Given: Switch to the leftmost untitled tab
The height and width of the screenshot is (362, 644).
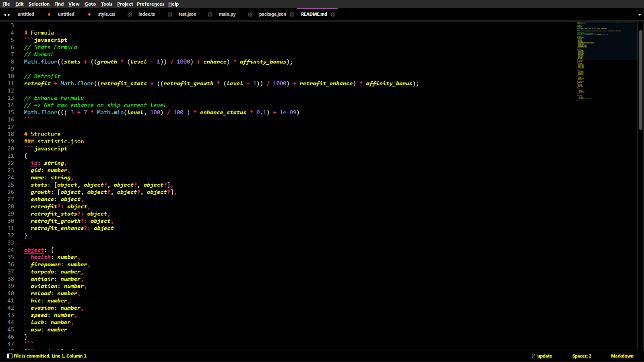Looking at the screenshot, I should click(26, 14).
